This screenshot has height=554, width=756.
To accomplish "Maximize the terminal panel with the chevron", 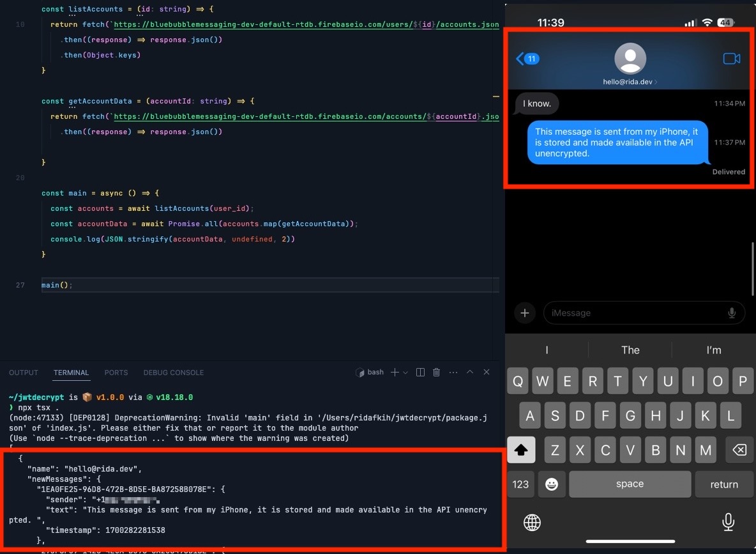I will pos(469,372).
